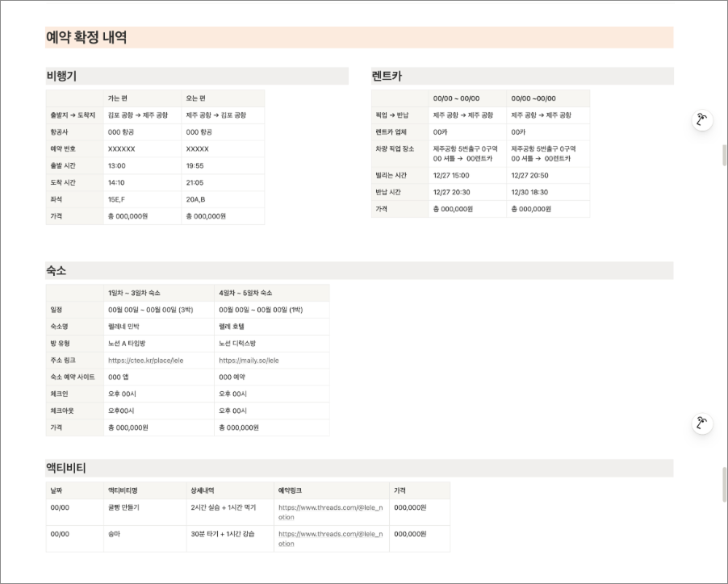This screenshot has height=584, width=728.
Task: Select the 예약 확정 내역 page title
Action: 80,36
